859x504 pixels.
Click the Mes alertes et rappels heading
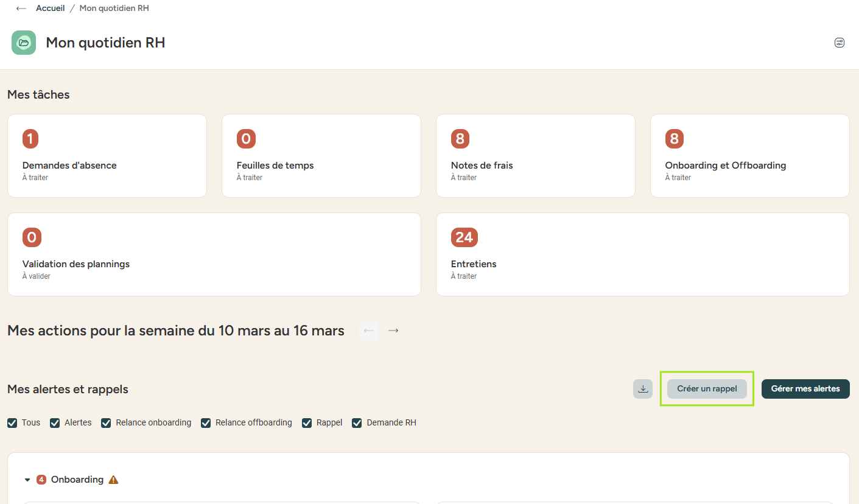(x=68, y=389)
